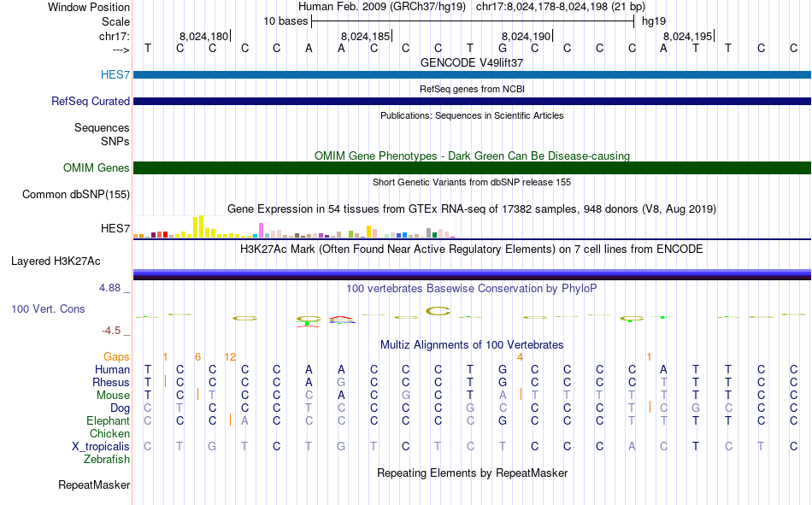Click the orange insertion tick in Elephant row
812x505 pixels.
230,420
